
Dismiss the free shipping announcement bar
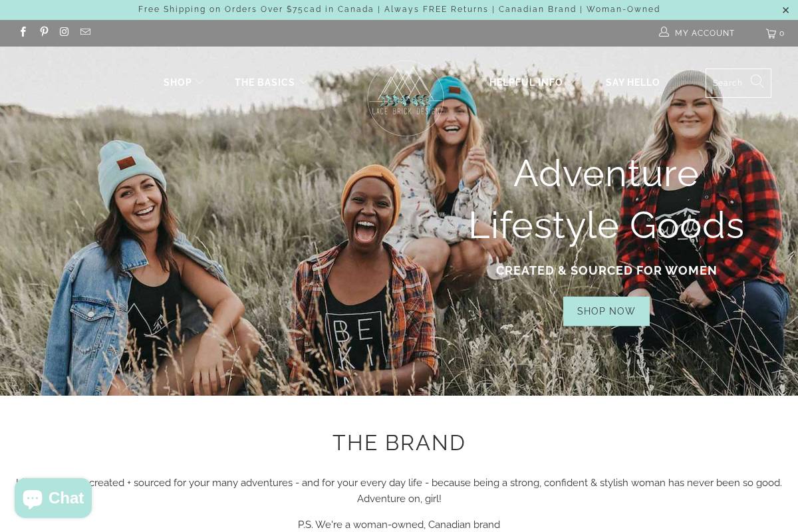pos(785,10)
